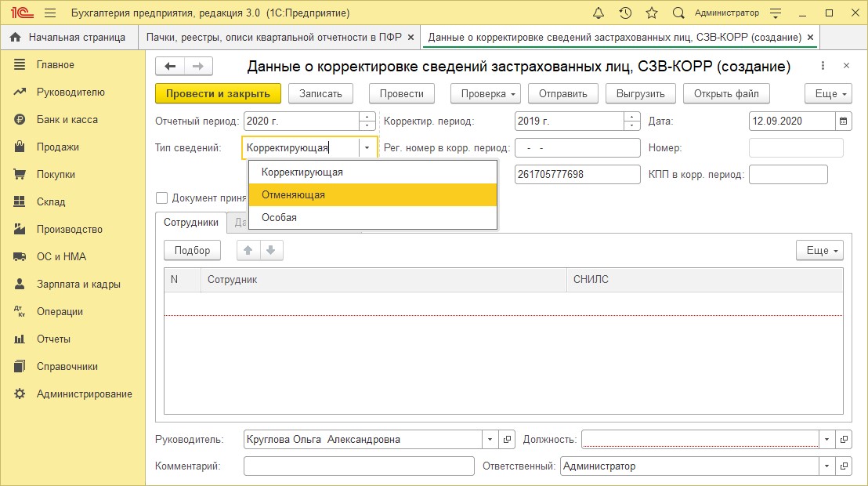The image size is (868, 486).
Task: Close the form with the X button
Action: [846, 66]
